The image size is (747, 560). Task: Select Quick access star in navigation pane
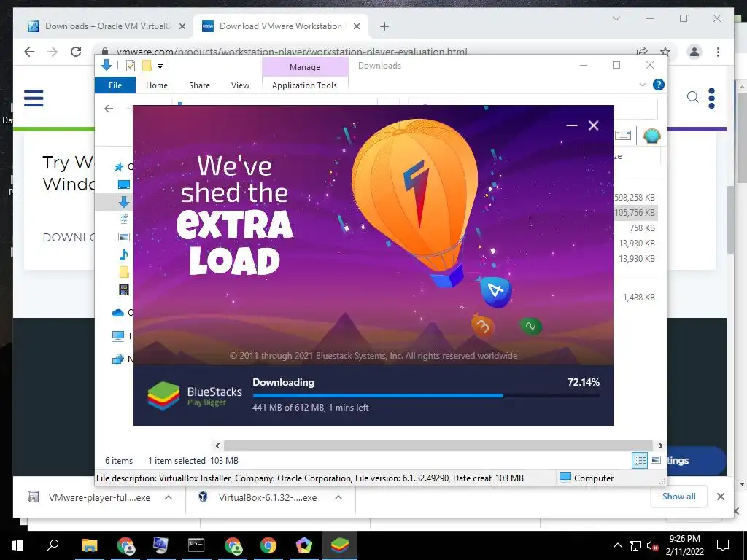pos(119,167)
